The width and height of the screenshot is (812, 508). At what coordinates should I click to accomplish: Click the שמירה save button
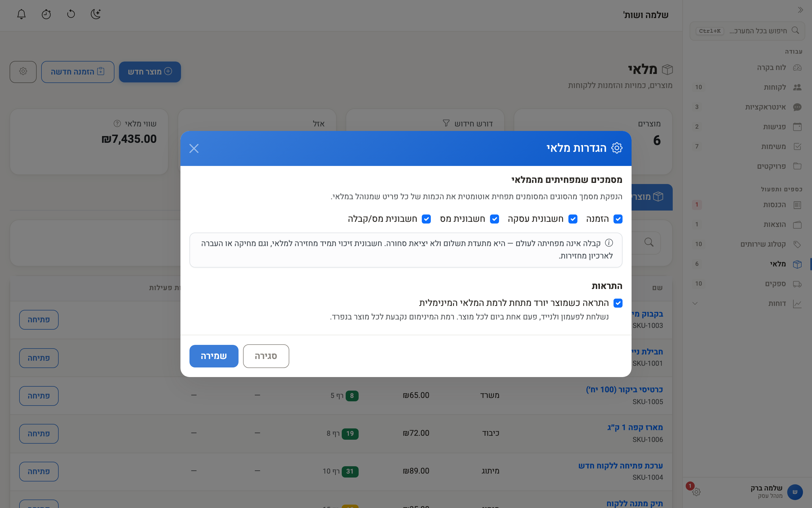click(x=214, y=356)
